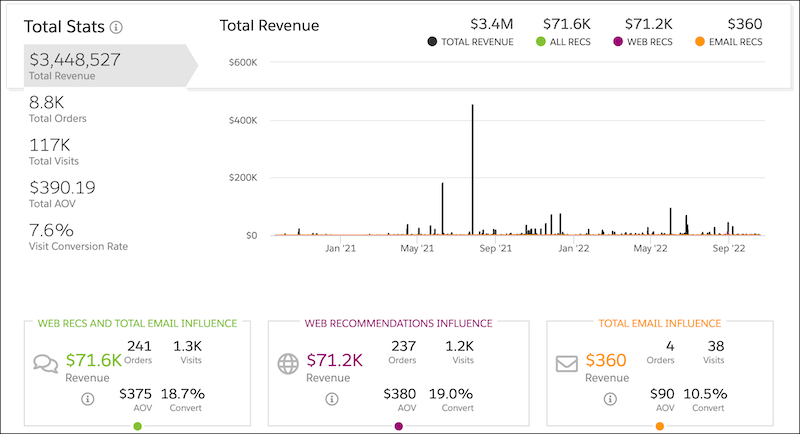The height and width of the screenshot is (434, 800).
Task: Click the $375 AOV value
Action: tap(135, 394)
